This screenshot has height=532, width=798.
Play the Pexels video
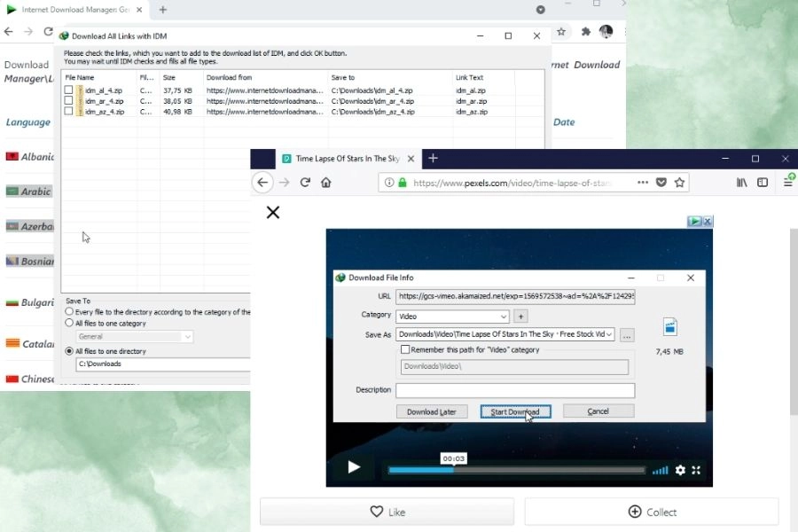[x=354, y=467]
